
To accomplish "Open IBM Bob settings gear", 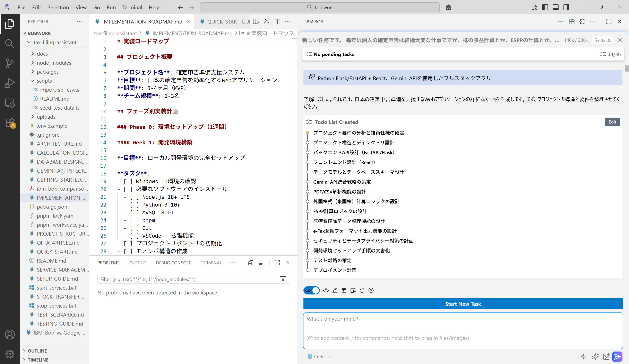I will click(x=582, y=21).
